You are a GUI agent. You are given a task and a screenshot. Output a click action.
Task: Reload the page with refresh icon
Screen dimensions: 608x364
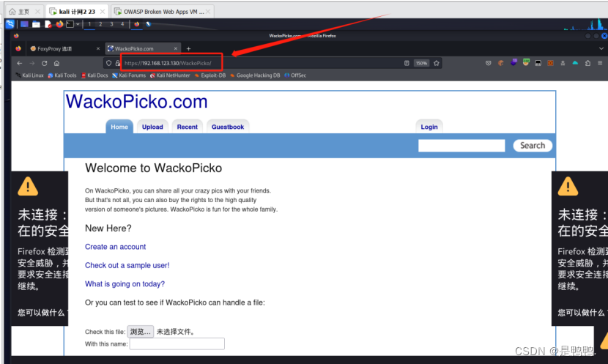point(44,63)
